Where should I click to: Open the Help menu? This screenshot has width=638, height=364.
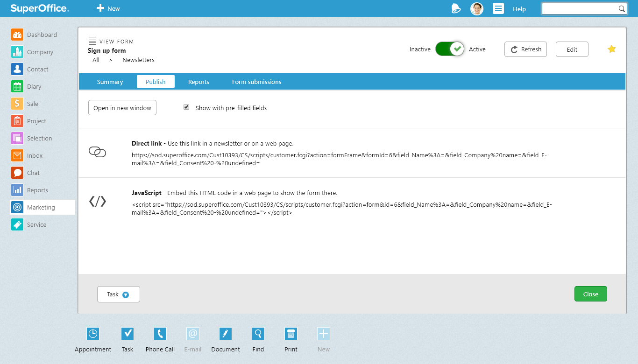519,9
